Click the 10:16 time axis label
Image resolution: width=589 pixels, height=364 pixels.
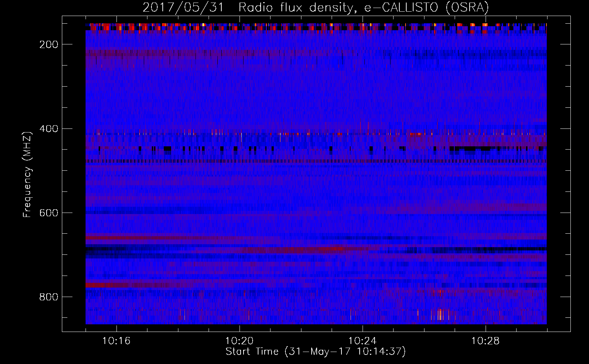point(116,341)
